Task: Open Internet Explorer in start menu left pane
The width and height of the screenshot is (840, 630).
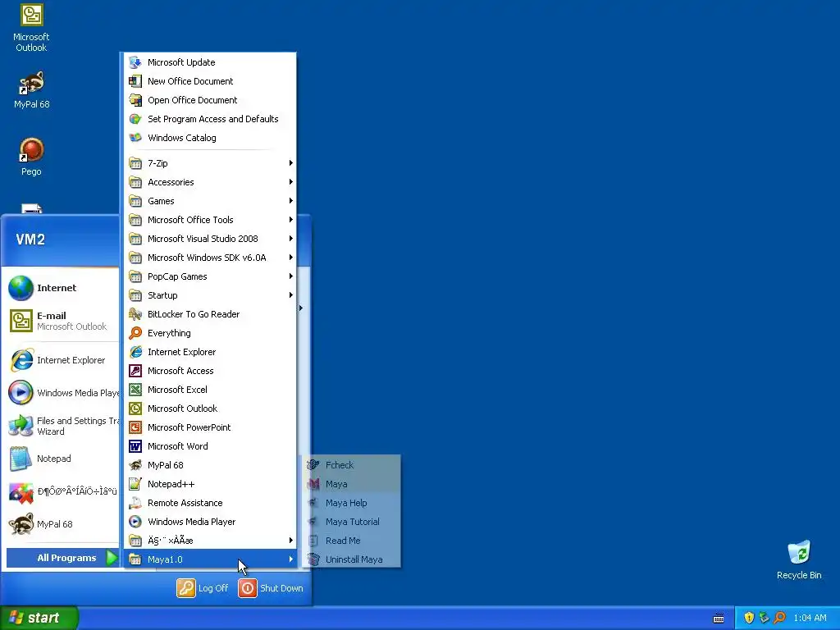Action: click(62, 360)
